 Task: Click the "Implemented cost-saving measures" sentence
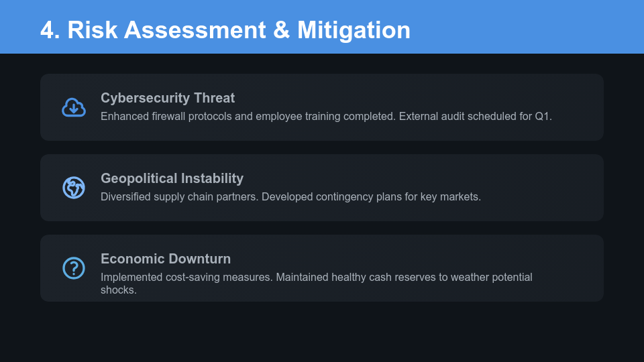click(x=186, y=277)
